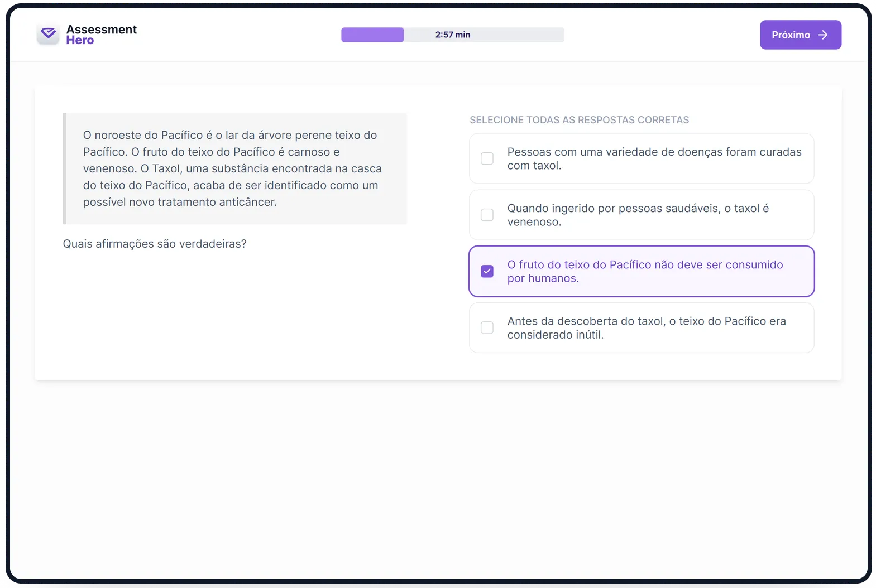Click the Próximo button
Image resolution: width=876 pixels, height=588 pixels.
coord(800,35)
